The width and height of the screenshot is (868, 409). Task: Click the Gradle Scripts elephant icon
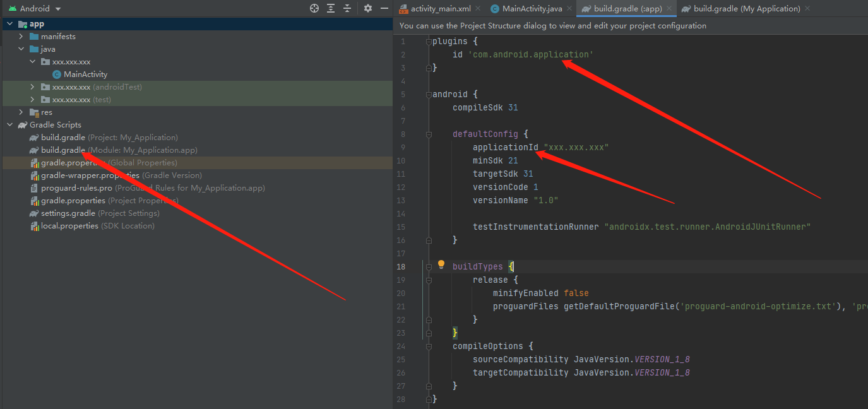(x=23, y=125)
